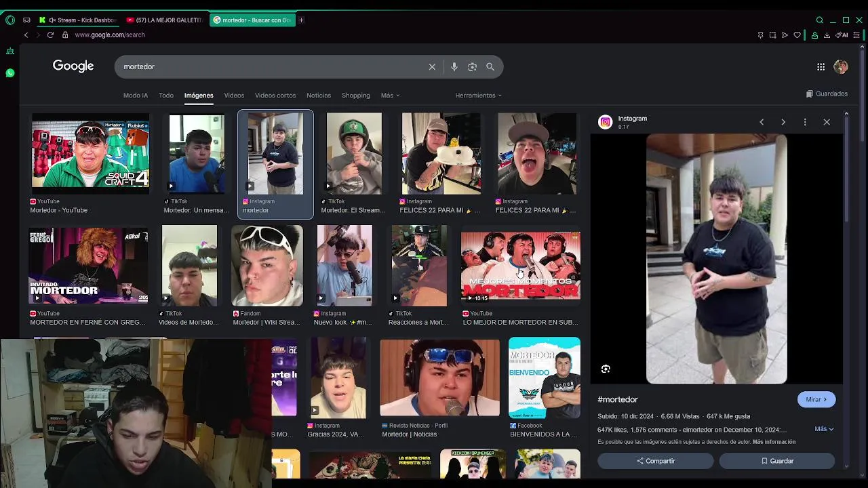Viewport: 868px width, 488px height.
Task: Open the GX Cleaner sidebar icon
Action: coord(10,52)
